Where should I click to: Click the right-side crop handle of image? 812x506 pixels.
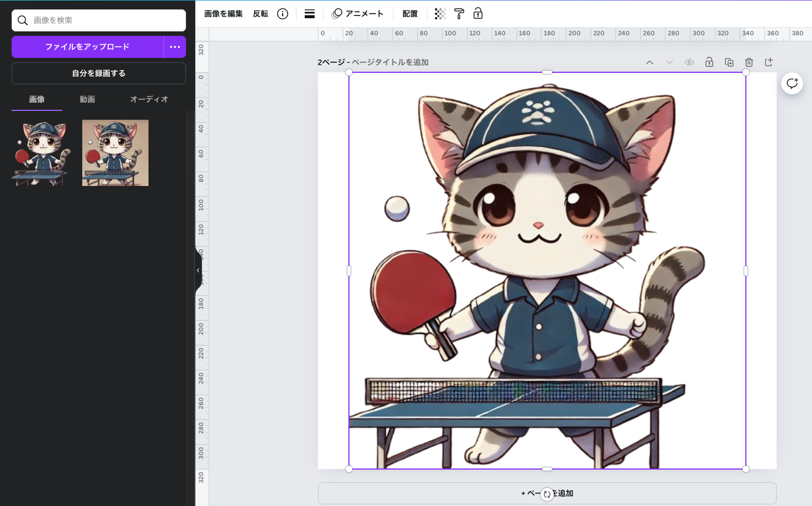coord(746,271)
